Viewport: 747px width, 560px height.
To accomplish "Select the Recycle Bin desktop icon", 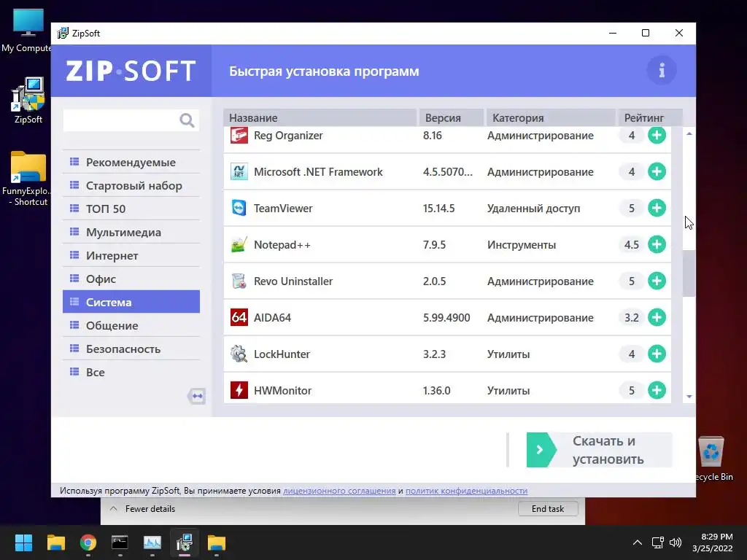I will (x=712, y=459).
